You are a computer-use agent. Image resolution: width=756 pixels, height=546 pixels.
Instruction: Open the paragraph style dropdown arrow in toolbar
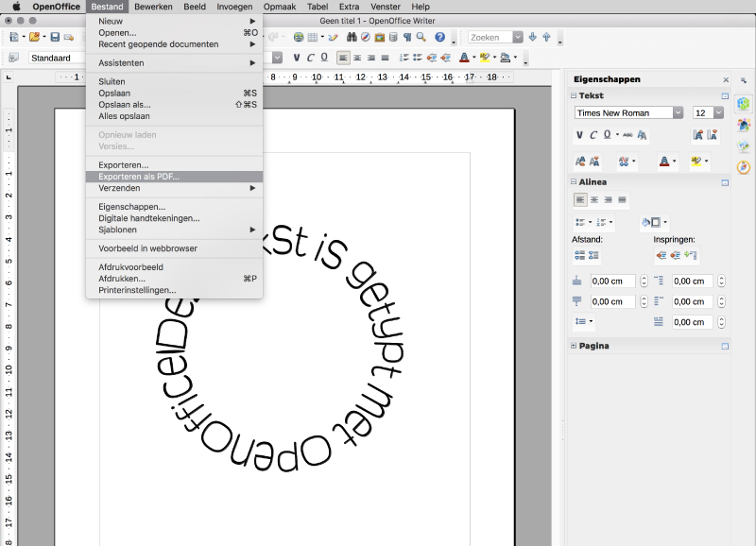tap(277, 58)
